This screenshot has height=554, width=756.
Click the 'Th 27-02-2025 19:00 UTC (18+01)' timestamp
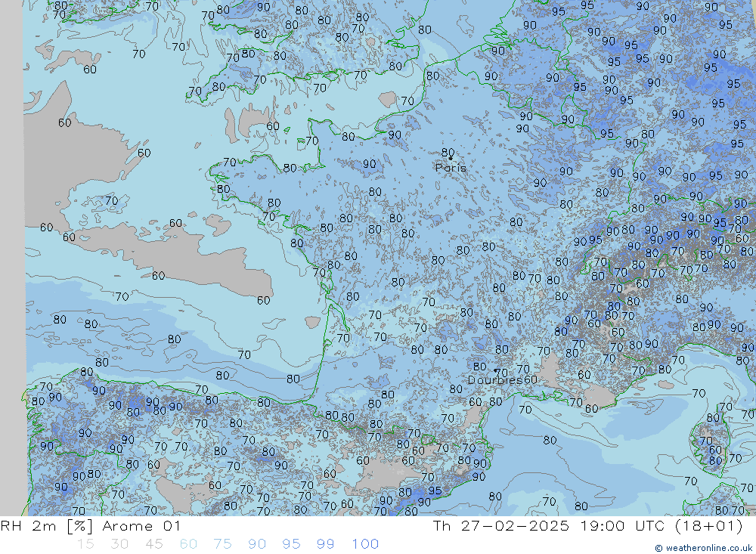click(587, 525)
